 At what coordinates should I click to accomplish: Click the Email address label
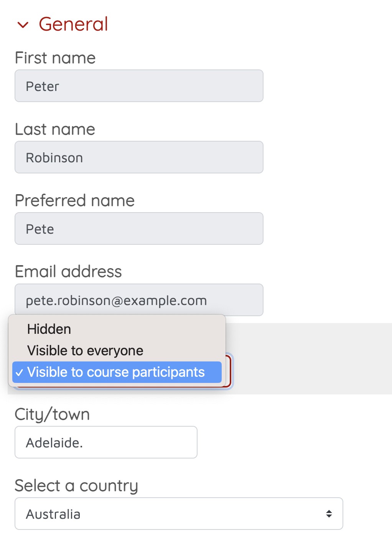(x=68, y=272)
